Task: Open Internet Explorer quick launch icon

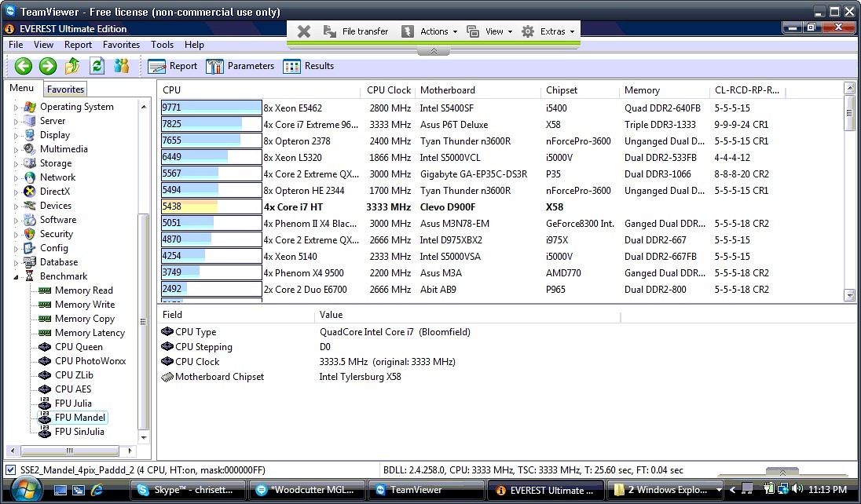Action: point(97,491)
